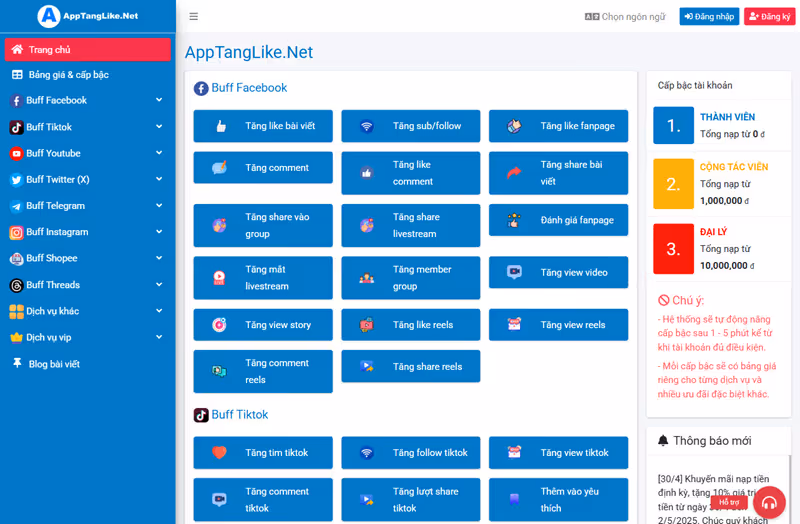Toggle the hamburger sidebar menu icon
This screenshot has height=524, width=800.
tap(193, 16)
